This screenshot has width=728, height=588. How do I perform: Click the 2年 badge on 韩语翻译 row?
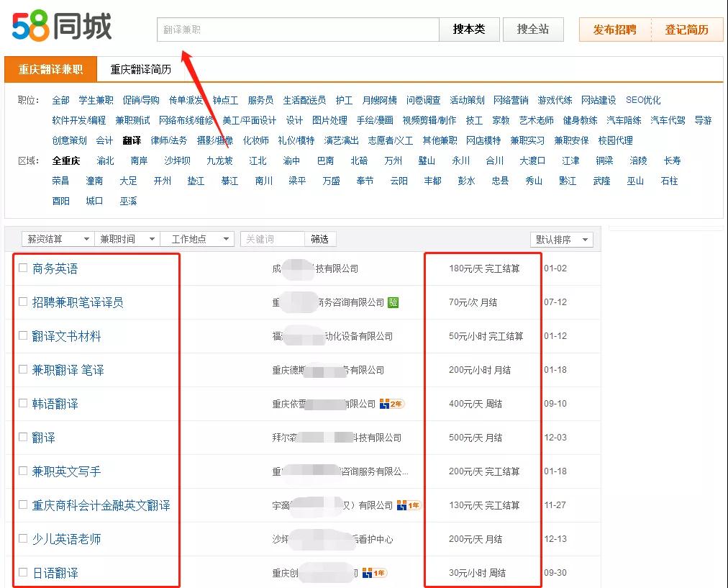391,404
